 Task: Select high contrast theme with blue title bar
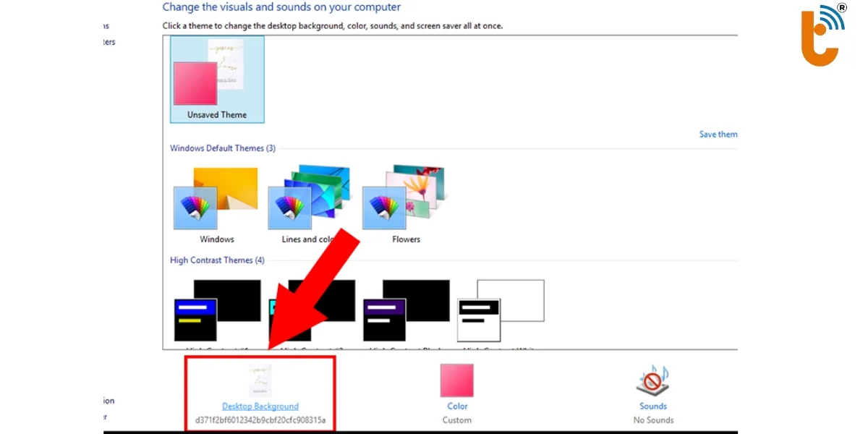[x=216, y=311]
